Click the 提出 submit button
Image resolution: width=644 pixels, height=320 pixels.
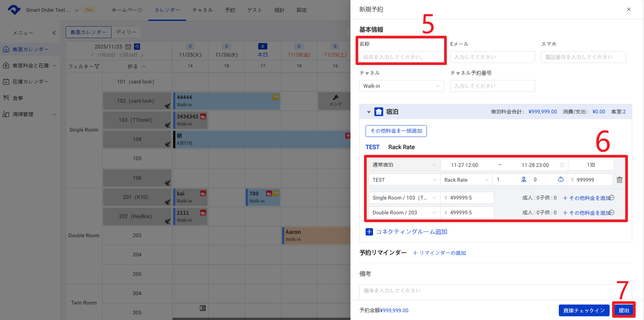pos(624,310)
